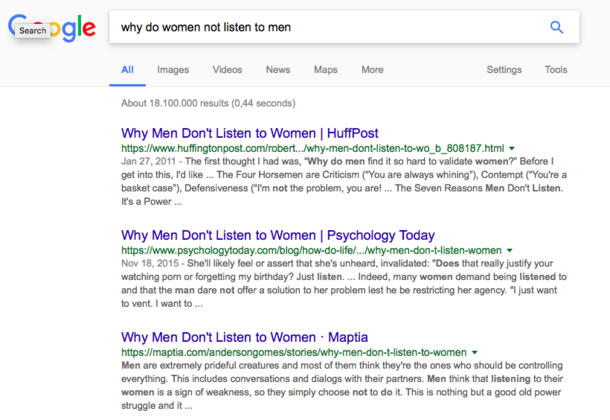Open the Maps tab

326,70
